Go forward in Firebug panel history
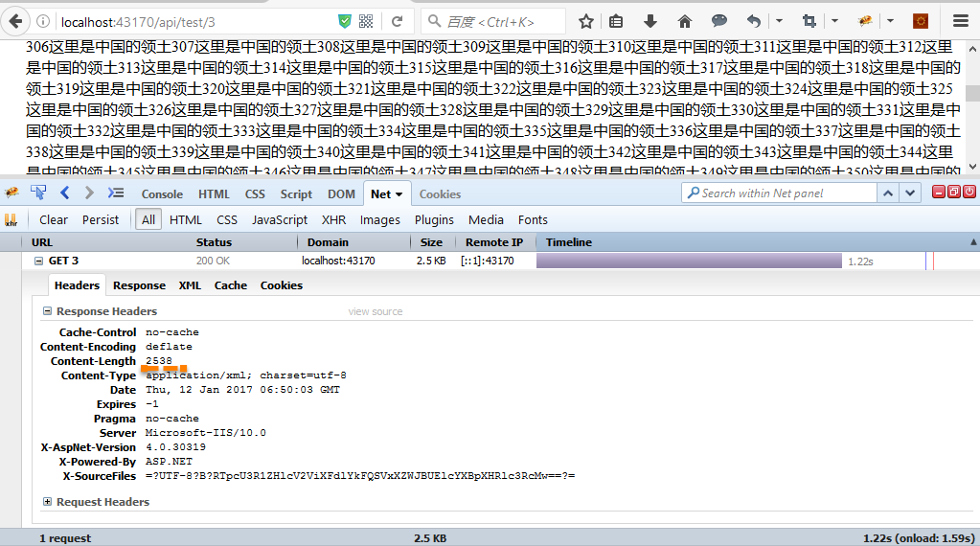The width and height of the screenshot is (980, 546). click(x=89, y=193)
